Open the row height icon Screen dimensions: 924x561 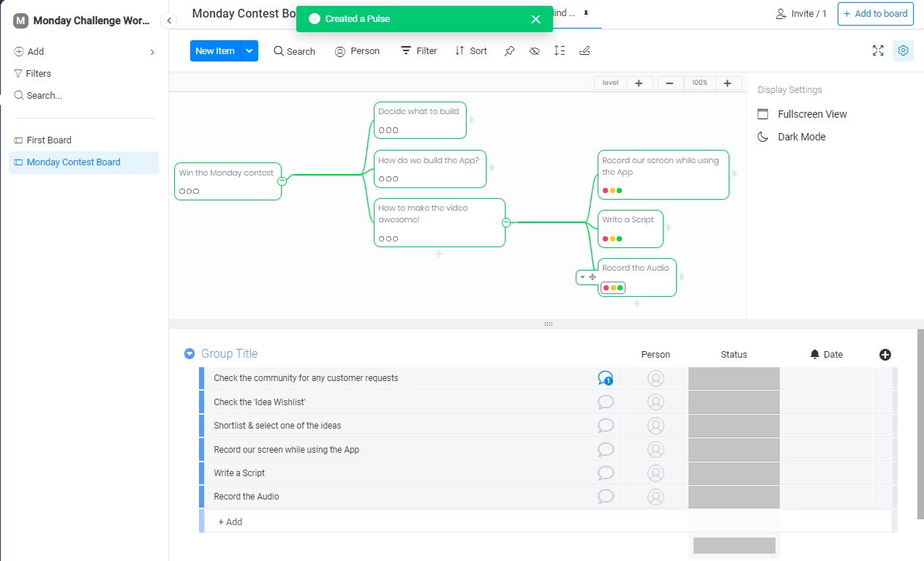pyautogui.click(x=560, y=50)
